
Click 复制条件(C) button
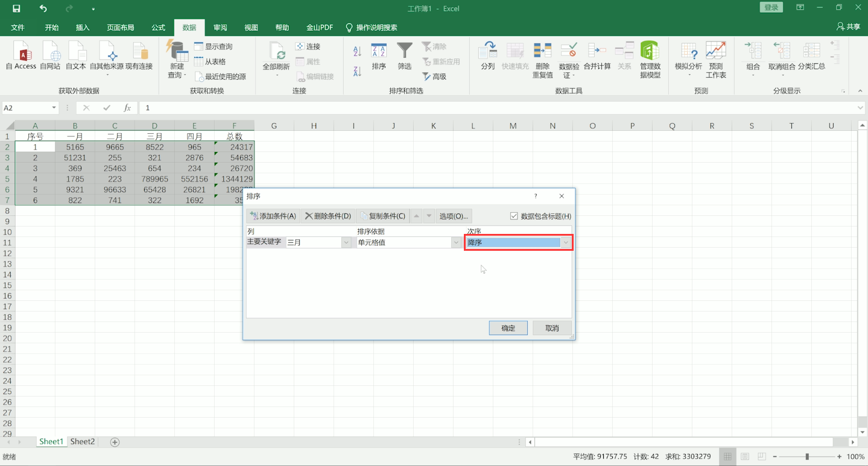pos(383,216)
